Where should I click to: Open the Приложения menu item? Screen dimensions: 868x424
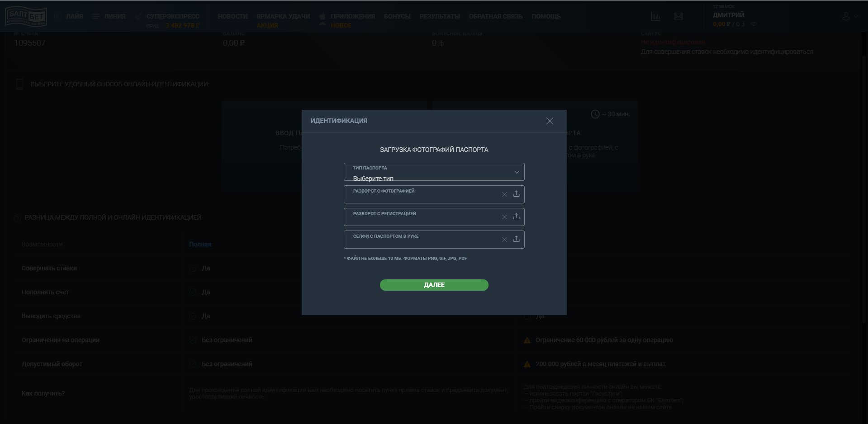353,16
